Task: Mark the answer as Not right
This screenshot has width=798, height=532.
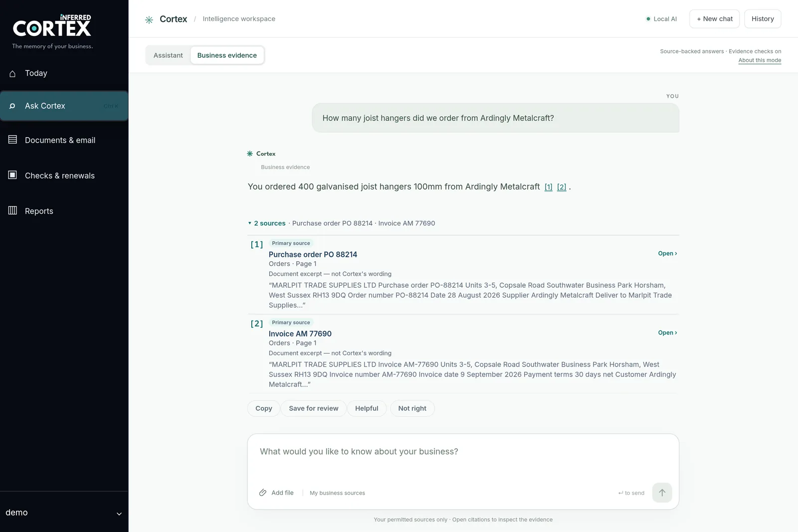Action: coord(412,408)
